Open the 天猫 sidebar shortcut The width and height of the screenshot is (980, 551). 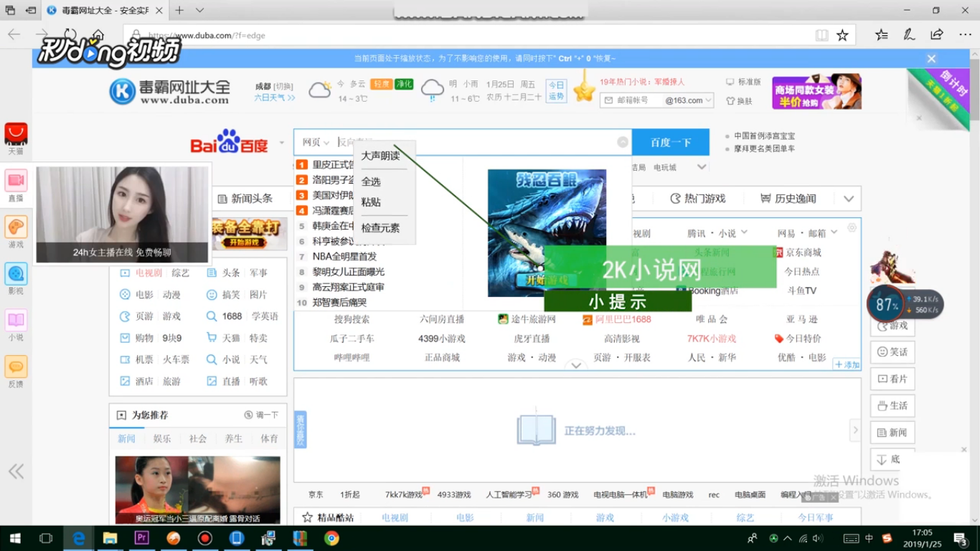pos(16,138)
